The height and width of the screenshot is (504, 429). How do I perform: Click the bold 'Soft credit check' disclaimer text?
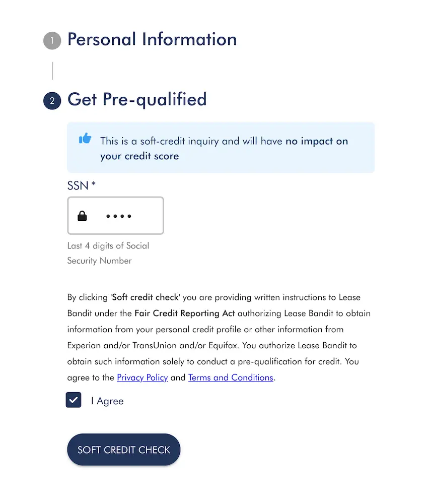145,297
